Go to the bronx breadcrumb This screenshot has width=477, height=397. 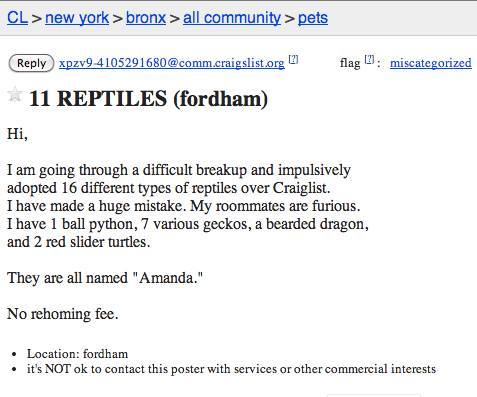(146, 18)
